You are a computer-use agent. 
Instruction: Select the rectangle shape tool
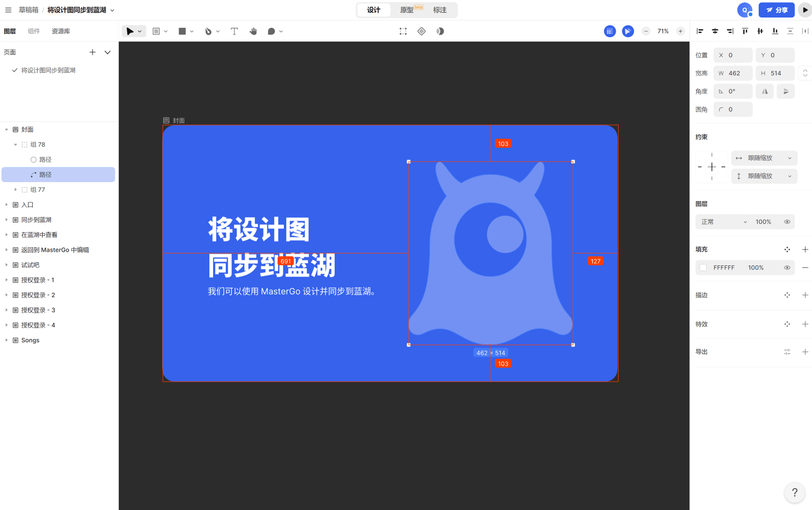tap(182, 31)
